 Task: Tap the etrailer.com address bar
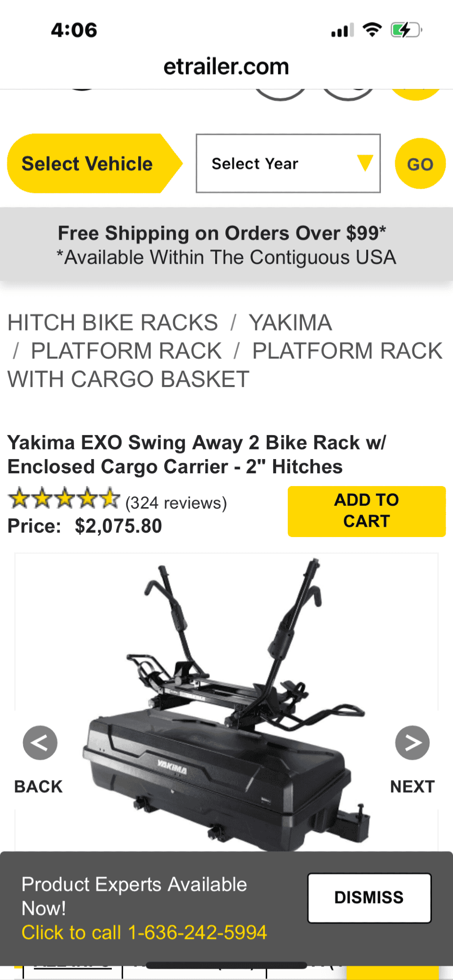click(x=226, y=66)
